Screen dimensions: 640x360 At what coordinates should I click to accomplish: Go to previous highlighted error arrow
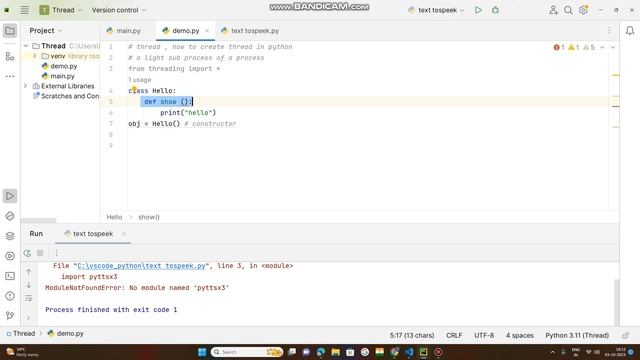click(x=602, y=47)
